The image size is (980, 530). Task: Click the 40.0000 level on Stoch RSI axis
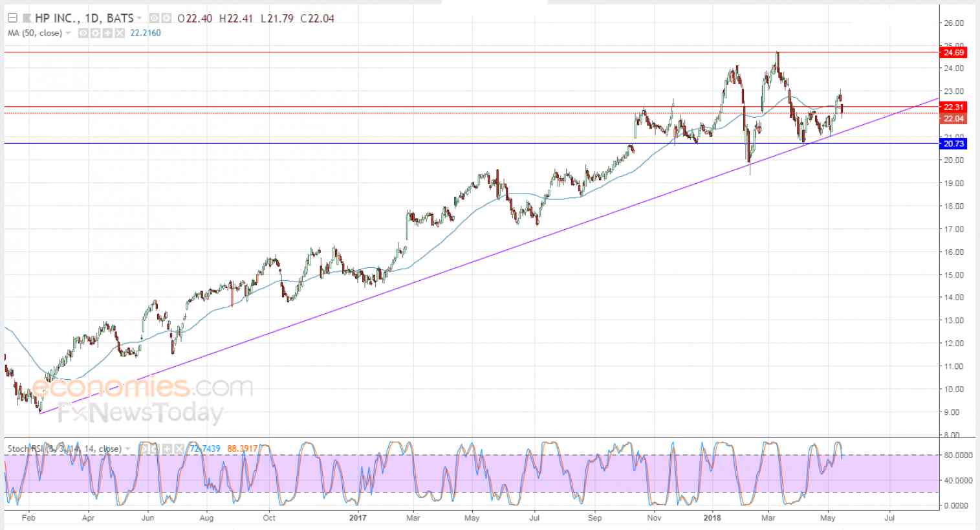pos(958,480)
